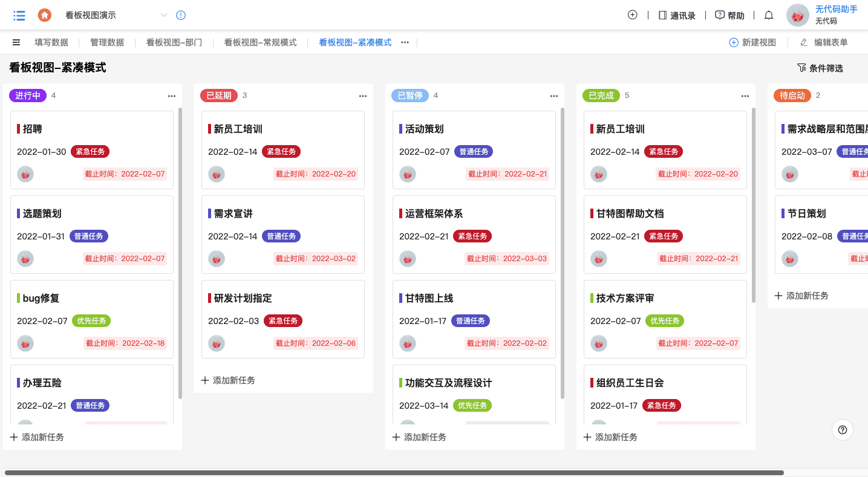
Task: Click the plus circle icon in header
Action: [x=633, y=15]
